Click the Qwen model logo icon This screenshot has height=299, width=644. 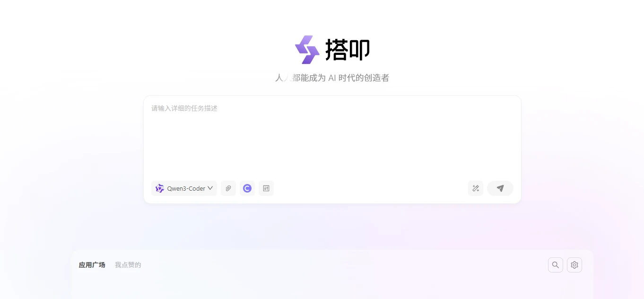point(160,188)
